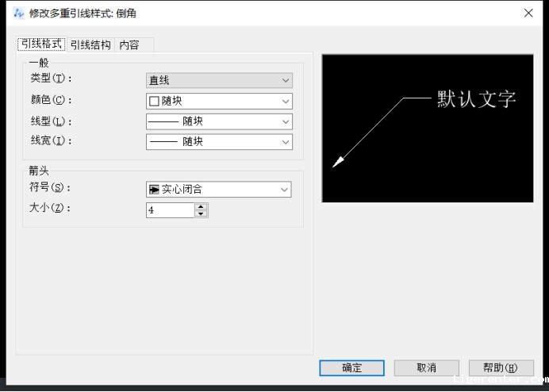Viewport: 549px width, 392px height.
Task: Click the white color swatch beside 随块
Action: tap(155, 102)
